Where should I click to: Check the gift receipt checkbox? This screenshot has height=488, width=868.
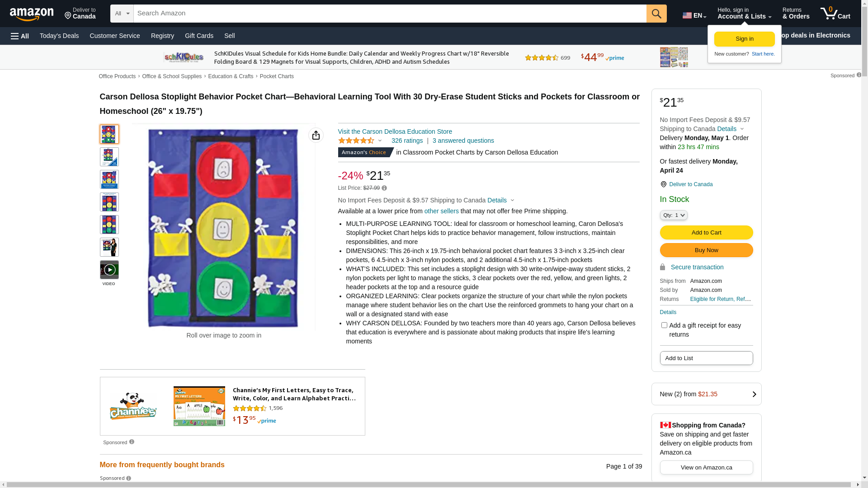coord(664,325)
